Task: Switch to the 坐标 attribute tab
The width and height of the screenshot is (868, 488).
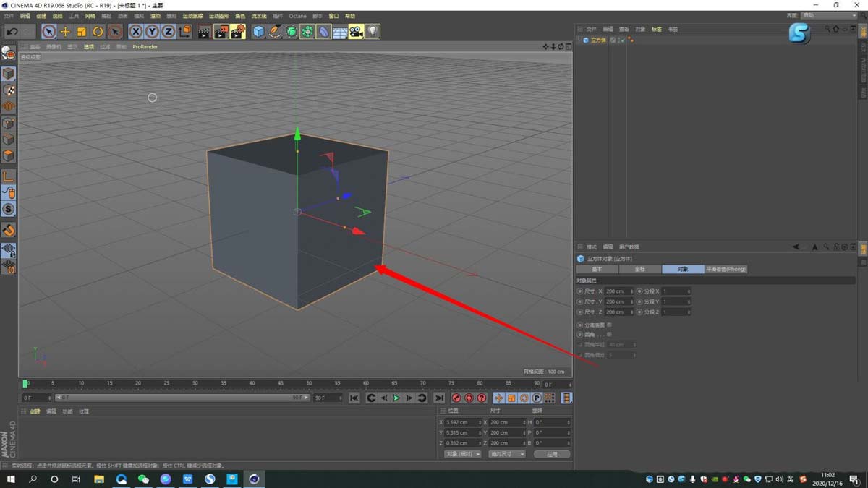Action: coord(640,269)
